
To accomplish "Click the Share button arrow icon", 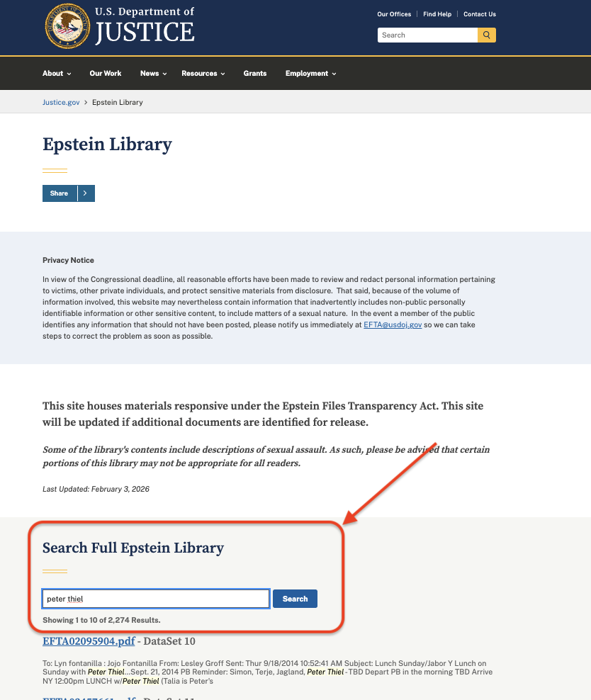I will pos(86,193).
